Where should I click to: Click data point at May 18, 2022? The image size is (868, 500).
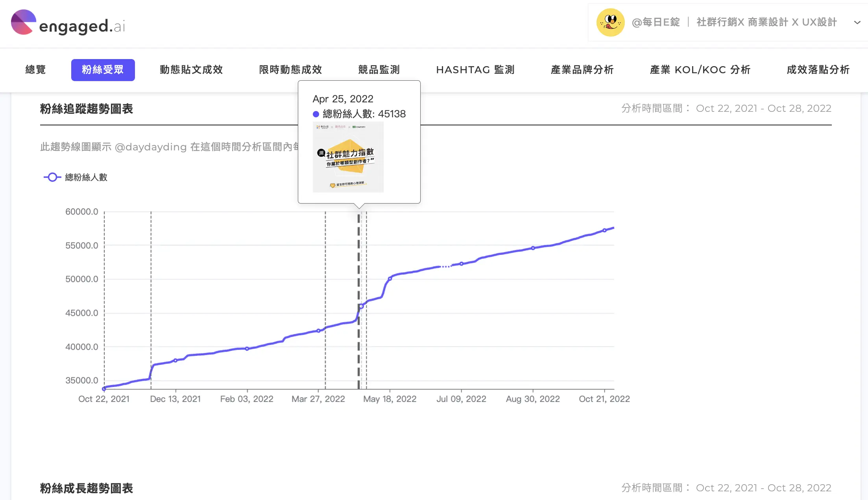point(390,278)
